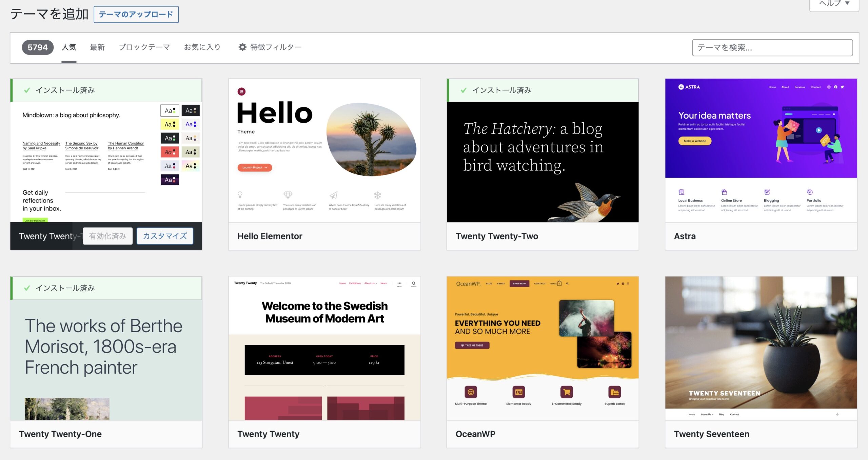Screen dimensions: 868x460
Task: Click the Elementor logo icon in Hello preview
Action: pos(241,91)
